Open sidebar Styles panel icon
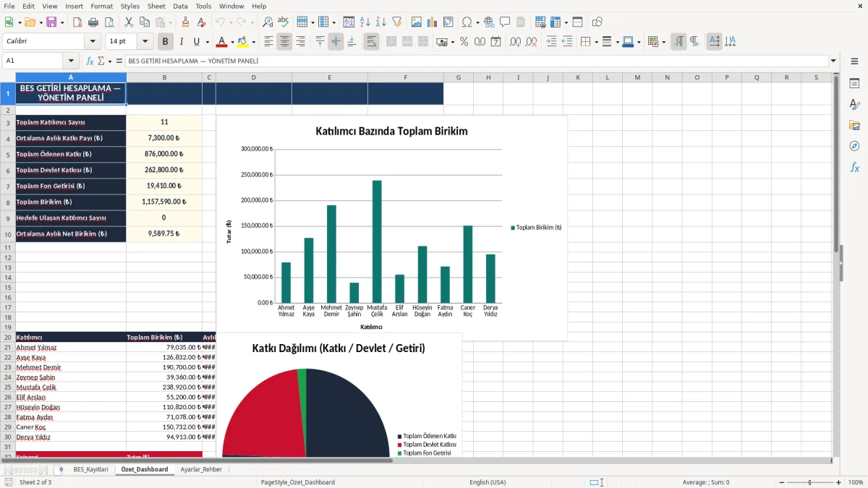This screenshot has width=868, height=488. tap(854, 104)
